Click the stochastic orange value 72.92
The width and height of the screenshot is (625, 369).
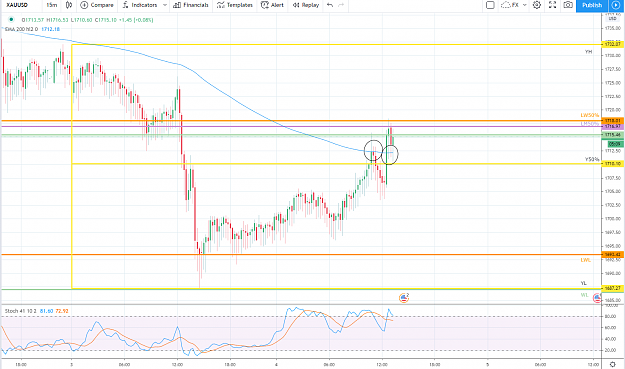tap(62, 311)
